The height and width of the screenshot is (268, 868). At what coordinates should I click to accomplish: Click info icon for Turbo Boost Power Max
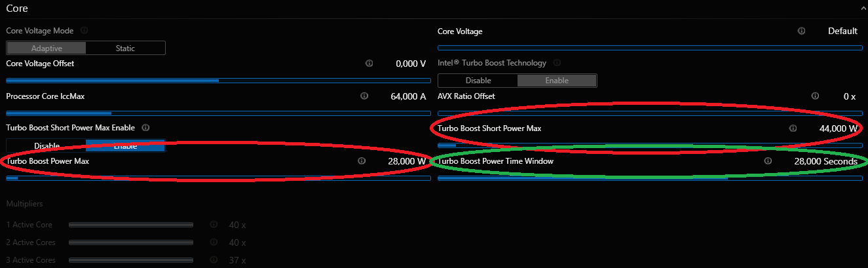pyautogui.click(x=361, y=161)
